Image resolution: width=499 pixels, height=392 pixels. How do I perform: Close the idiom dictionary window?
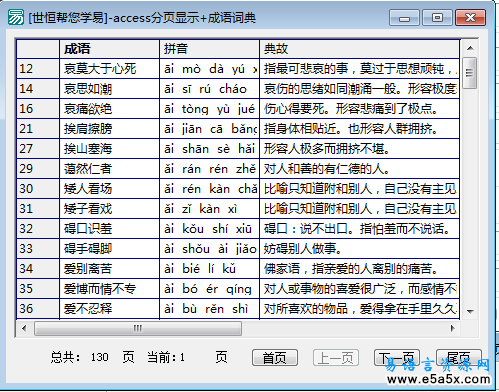coord(470,17)
